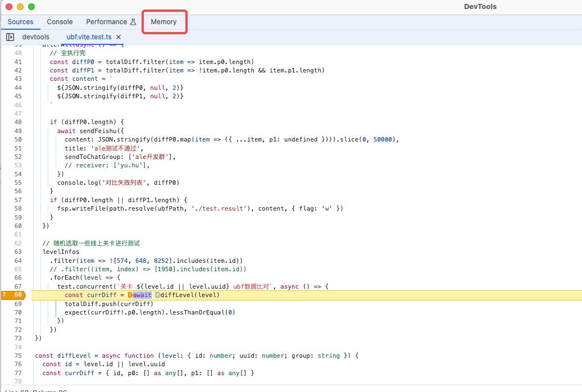Image resolution: width=582 pixels, height=392 pixels.
Task: Click 'const diffLevel' on line 75
Action: (63, 355)
